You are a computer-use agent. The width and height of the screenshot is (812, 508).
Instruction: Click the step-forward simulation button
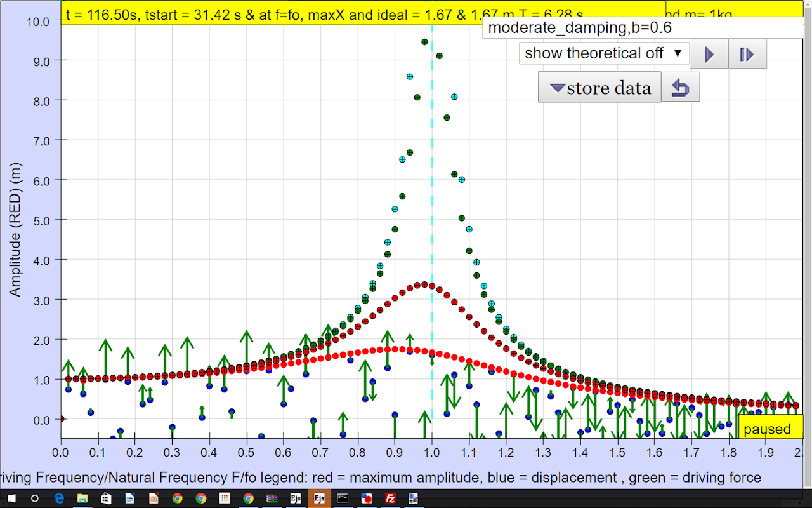pos(747,54)
